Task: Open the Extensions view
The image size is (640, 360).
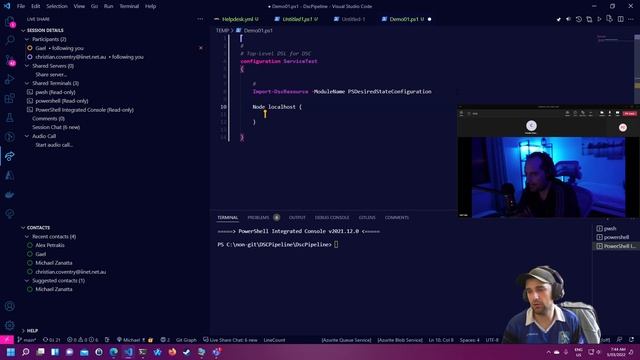Action: [x=9, y=98]
